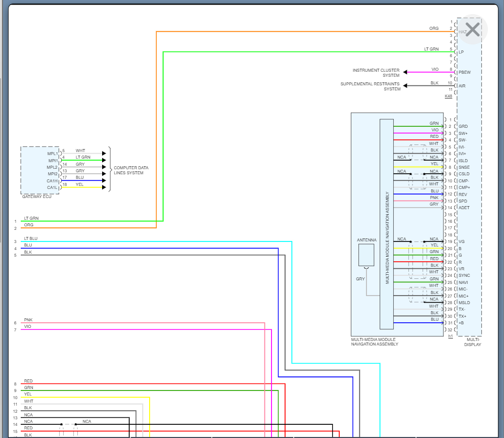Click the PBEW pin label
504x438 pixels.
click(465, 72)
